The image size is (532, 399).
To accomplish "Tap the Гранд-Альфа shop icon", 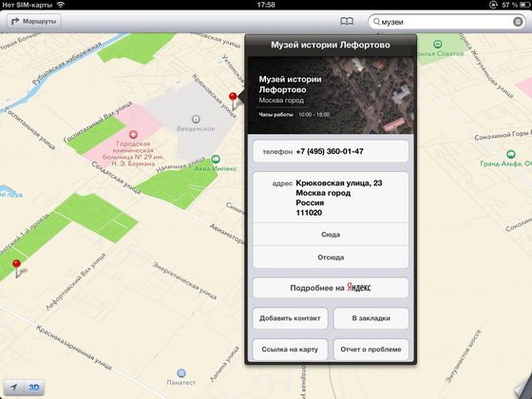I will (510, 154).
